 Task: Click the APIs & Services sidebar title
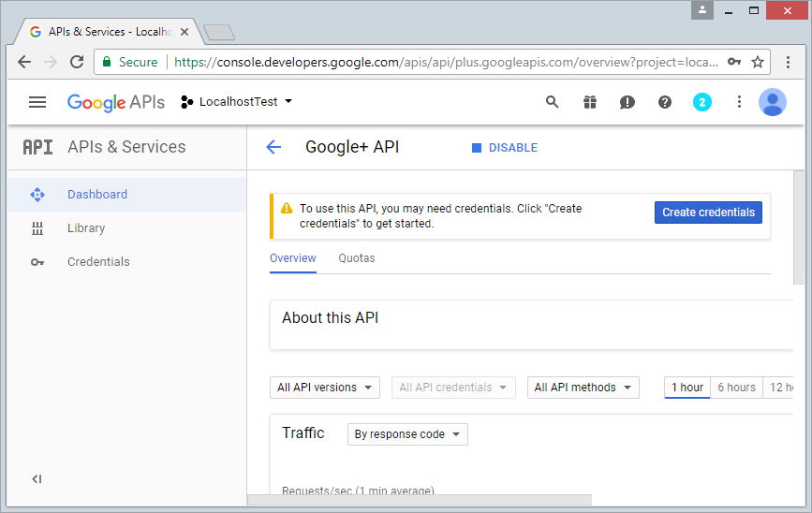[x=126, y=147]
